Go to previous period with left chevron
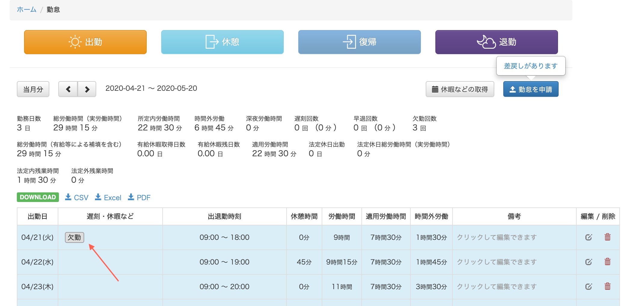Viewport: 644px width, 306px height. pos(68,89)
